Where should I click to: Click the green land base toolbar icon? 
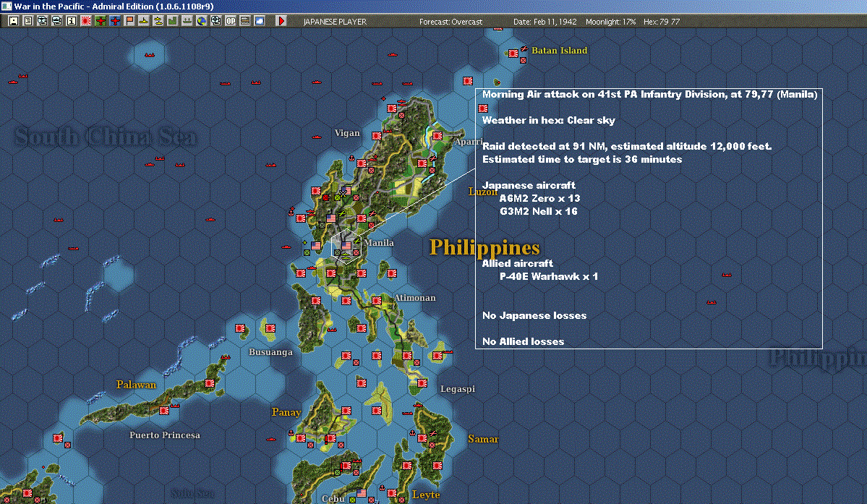[x=173, y=20]
